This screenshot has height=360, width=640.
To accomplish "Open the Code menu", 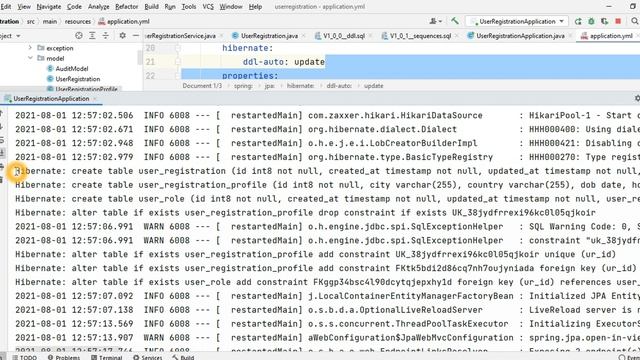I will (74, 7).
